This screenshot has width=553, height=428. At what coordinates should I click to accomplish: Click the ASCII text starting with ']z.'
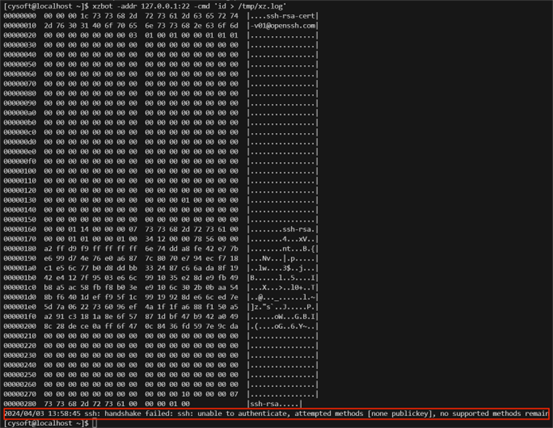283,307
